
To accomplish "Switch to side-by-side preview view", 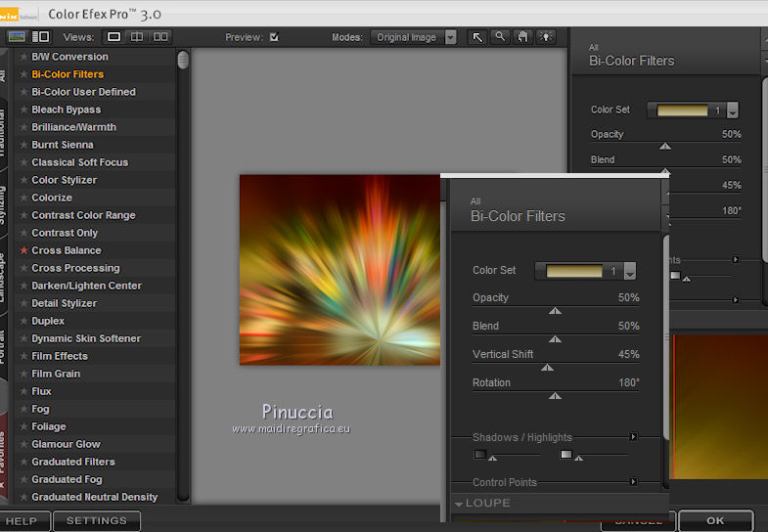I will (x=160, y=37).
